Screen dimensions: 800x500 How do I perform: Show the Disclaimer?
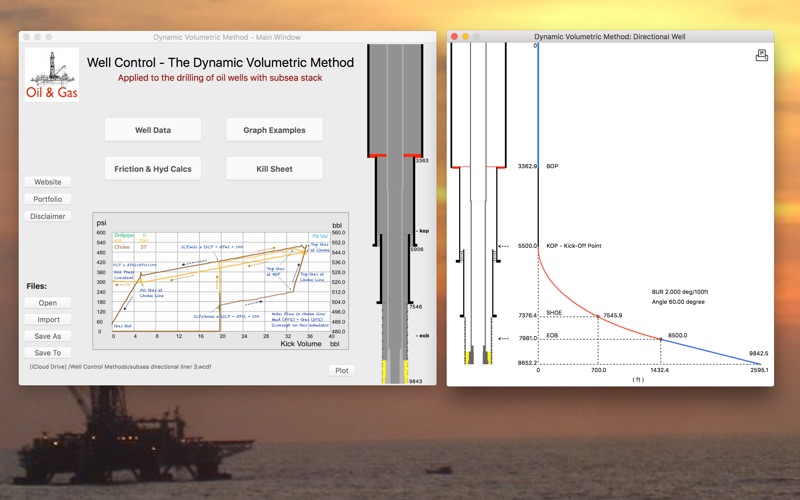48,216
